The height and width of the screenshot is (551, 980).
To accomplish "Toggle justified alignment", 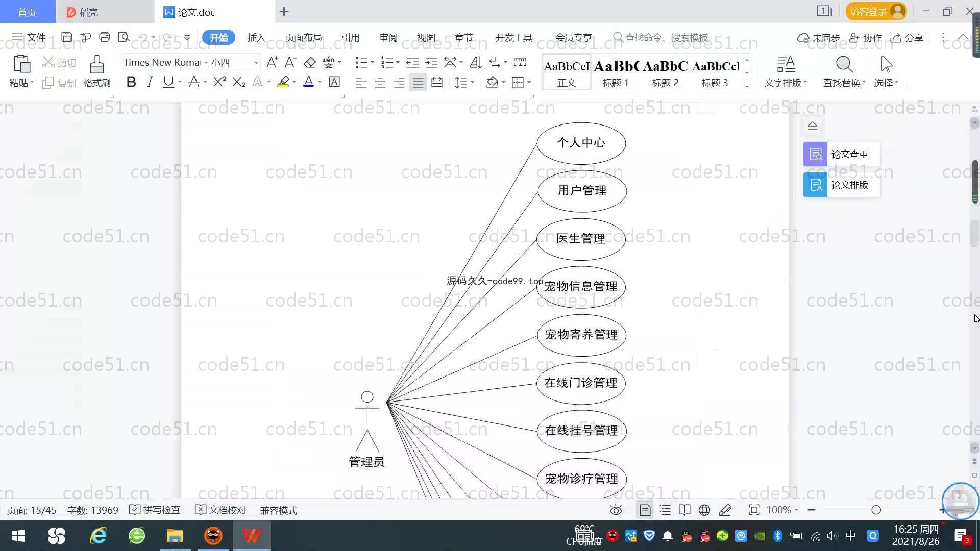I will tap(418, 82).
